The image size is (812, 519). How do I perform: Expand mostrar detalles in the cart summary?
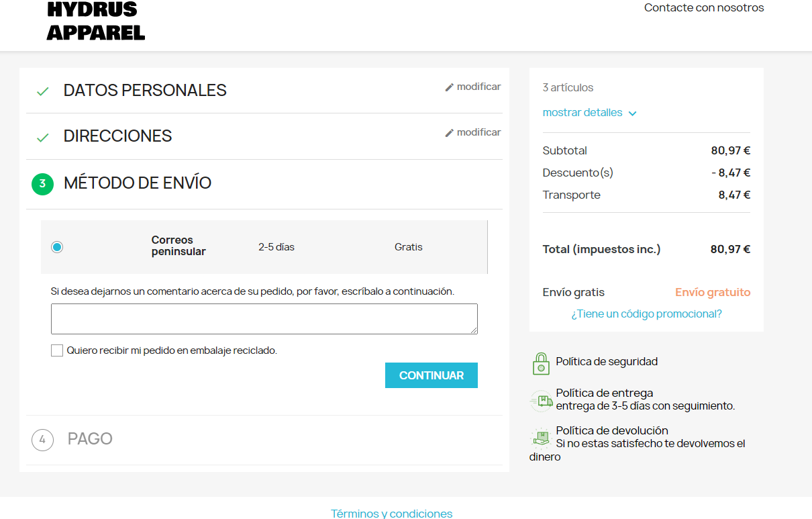[582, 113]
